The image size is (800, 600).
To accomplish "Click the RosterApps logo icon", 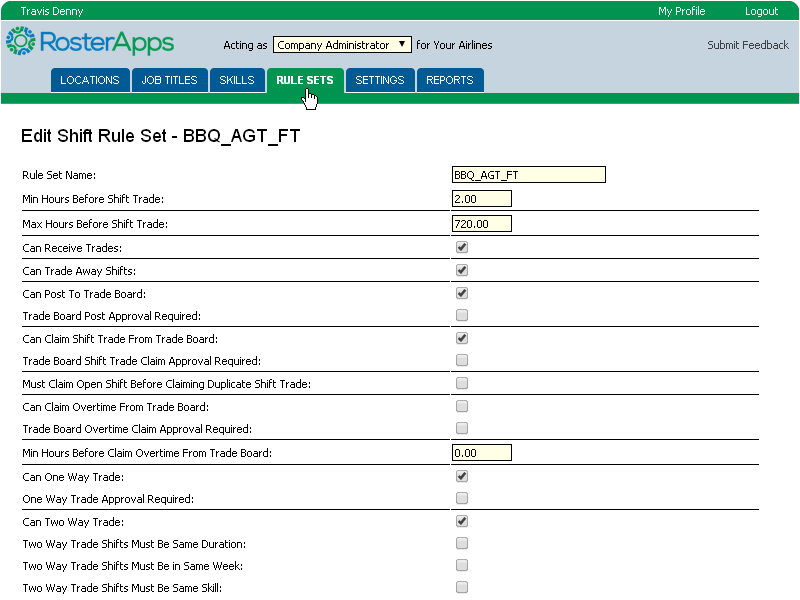I will tap(20, 41).
